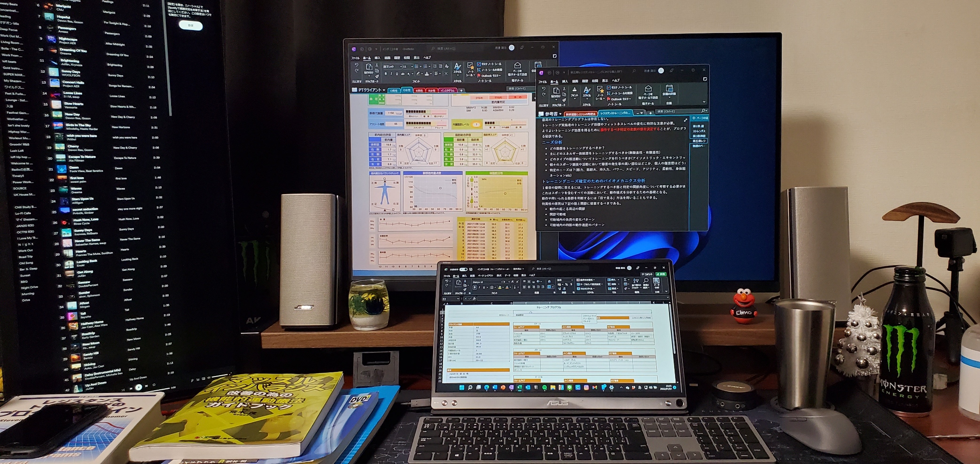Switch to the O男性 section tab in left OneNote
The height and width of the screenshot is (464, 980).
coord(394,91)
